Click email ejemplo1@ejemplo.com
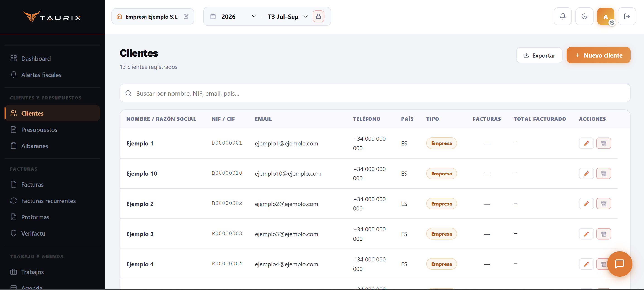The width and height of the screenshot is (644, 290). [x=287, y=144]
